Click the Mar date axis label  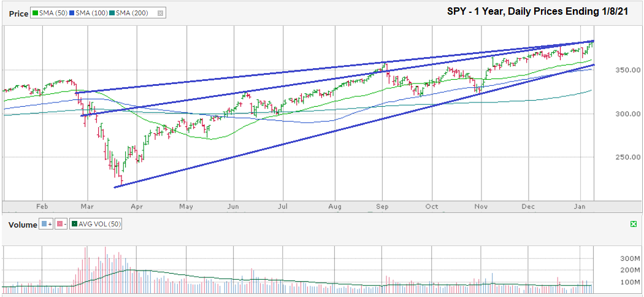click(x=88, y=207)
